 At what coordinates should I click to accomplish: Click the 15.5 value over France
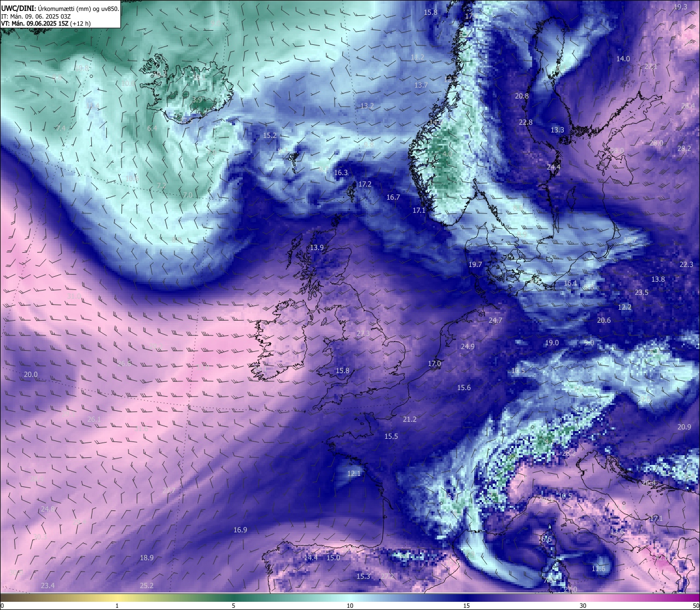click(x=391, y=437)
